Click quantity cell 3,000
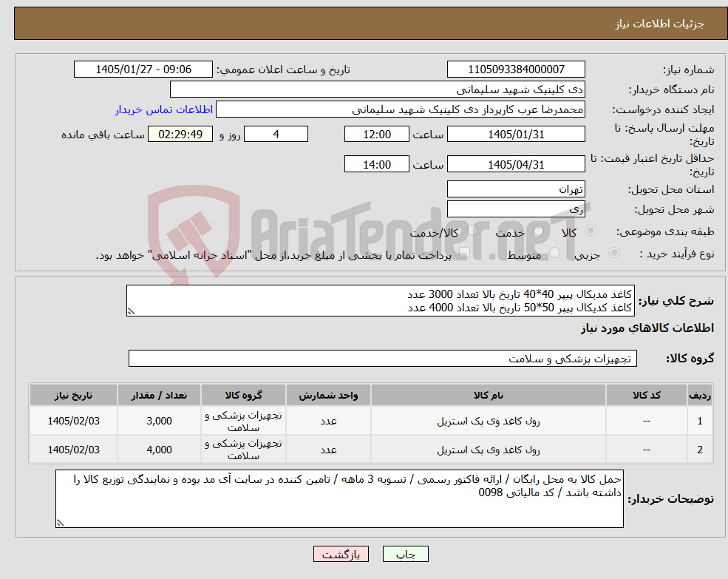 (x=159, y=421)
